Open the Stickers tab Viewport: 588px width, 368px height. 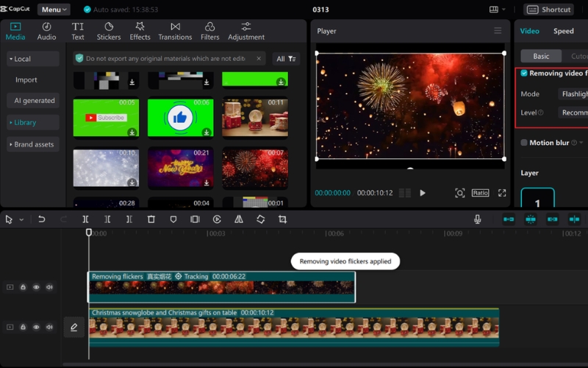tap(109, 31)
